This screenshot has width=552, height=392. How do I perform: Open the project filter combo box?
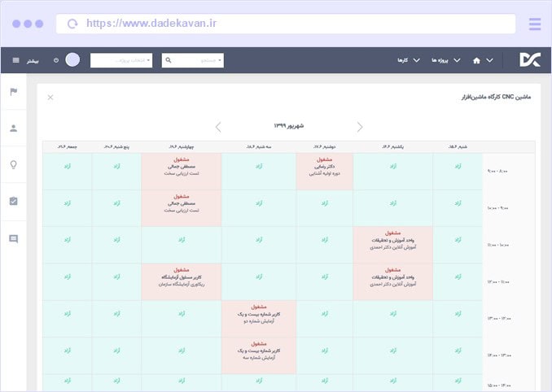(x=121, y=60)
